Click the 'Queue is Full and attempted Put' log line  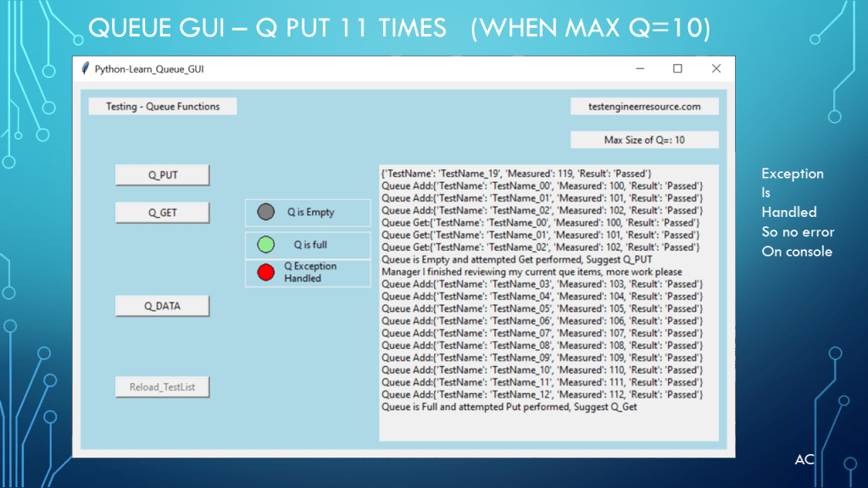(509, 407)
